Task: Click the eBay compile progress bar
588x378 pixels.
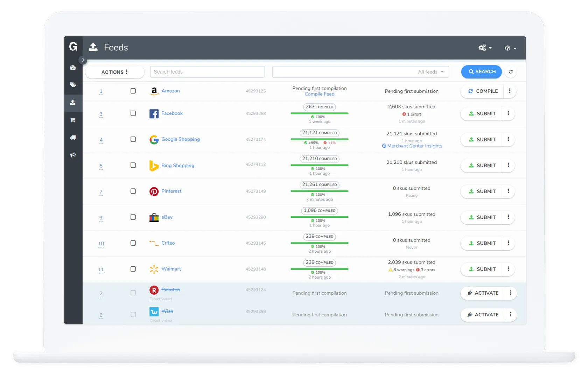Action: point(320,217)
